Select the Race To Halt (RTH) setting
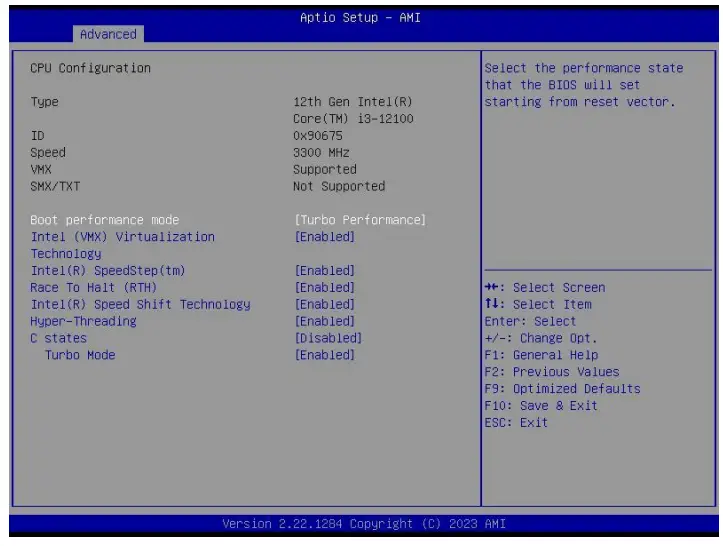 pyautogui.click(x=94, y=288)
